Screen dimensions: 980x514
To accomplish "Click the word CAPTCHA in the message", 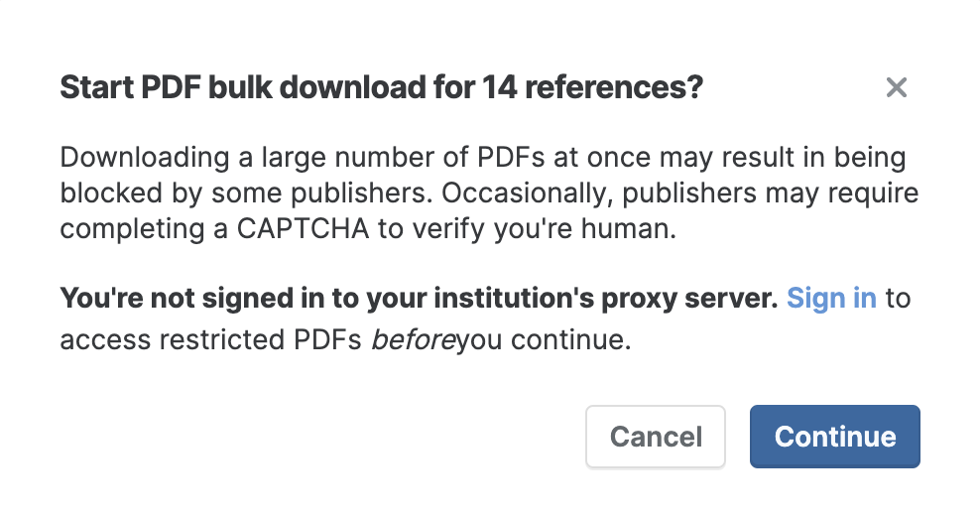I will [x=303, y=229].
